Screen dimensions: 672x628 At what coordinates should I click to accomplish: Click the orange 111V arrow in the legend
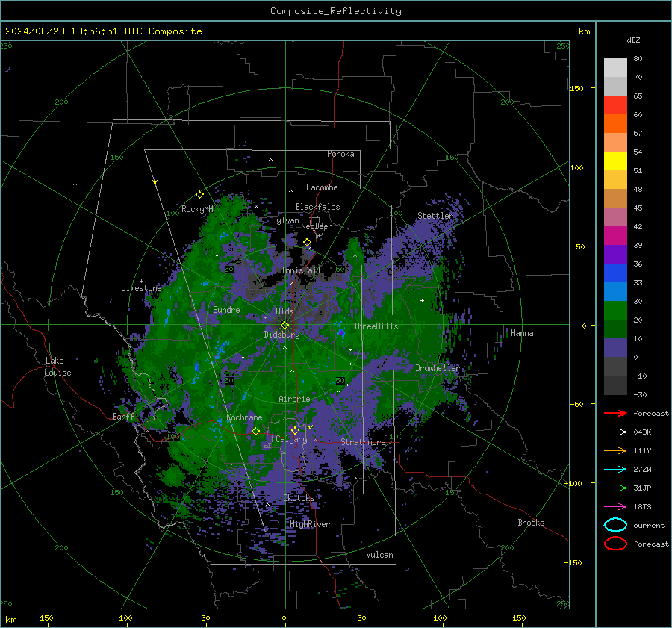[615, 450]
